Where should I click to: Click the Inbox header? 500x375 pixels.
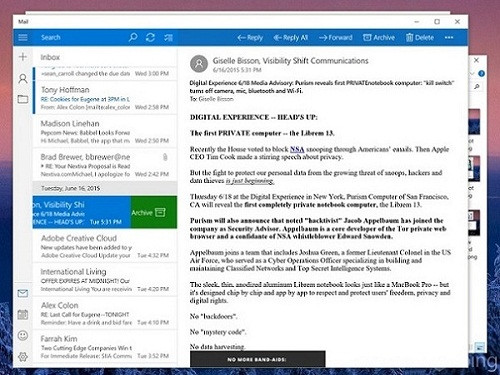(x=50, y=57)
